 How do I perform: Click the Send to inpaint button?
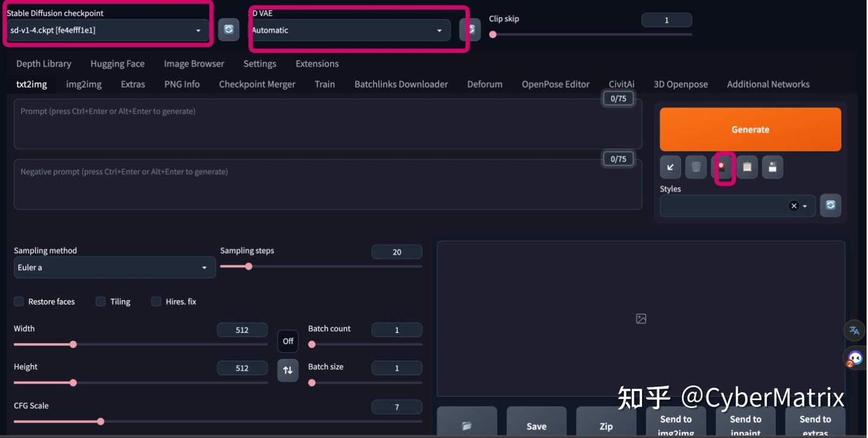[x=746, y=423]
